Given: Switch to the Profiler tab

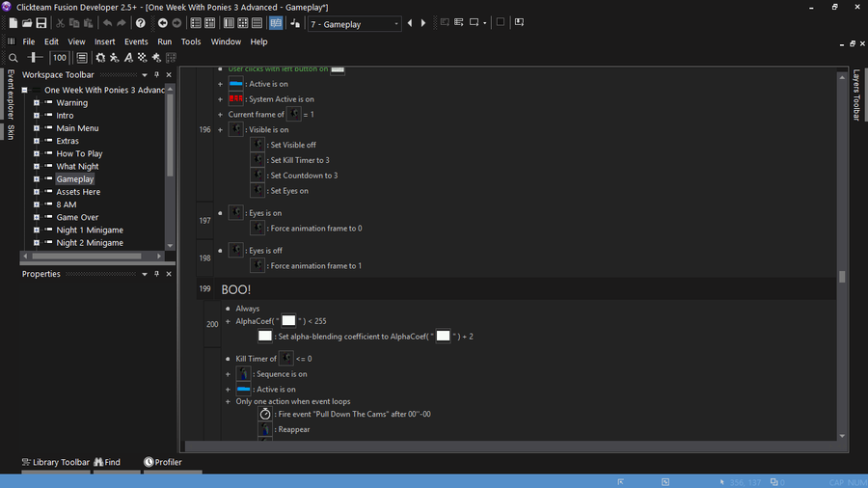Looking at the screenshot, I should (x=163, y=462).
